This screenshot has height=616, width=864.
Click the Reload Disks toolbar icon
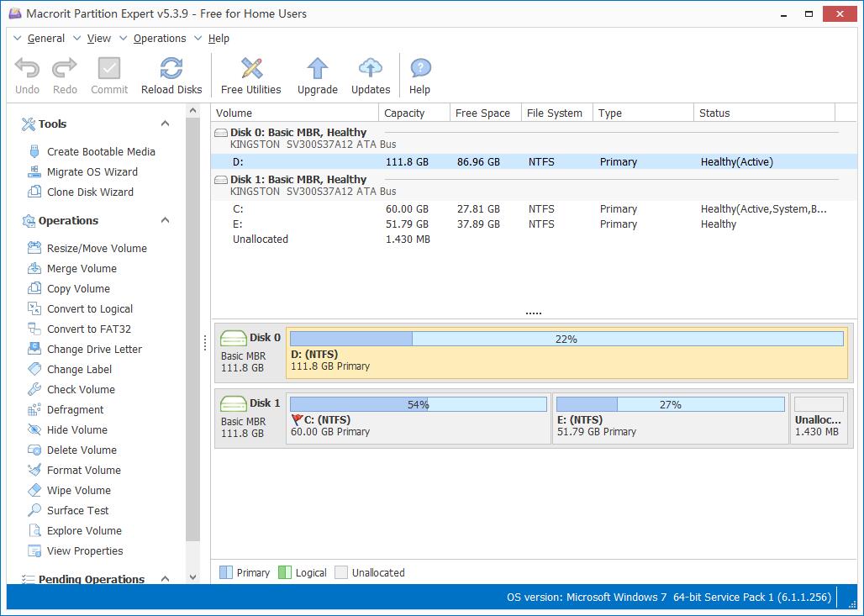point(171,69)
